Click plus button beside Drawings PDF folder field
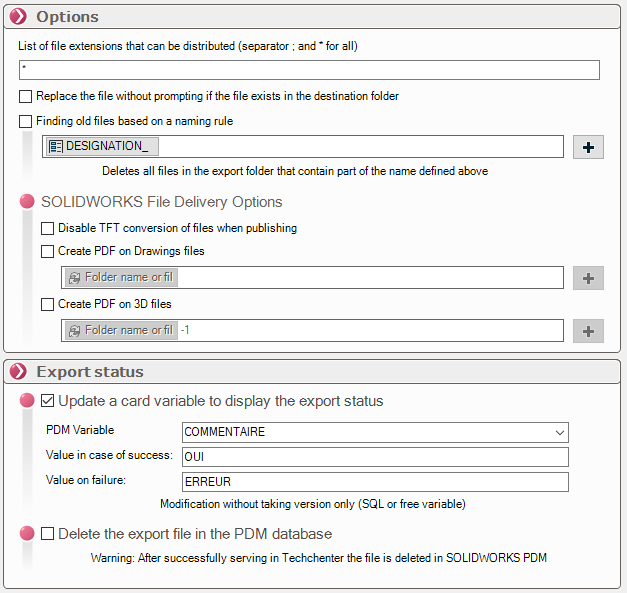 (588, 277)
